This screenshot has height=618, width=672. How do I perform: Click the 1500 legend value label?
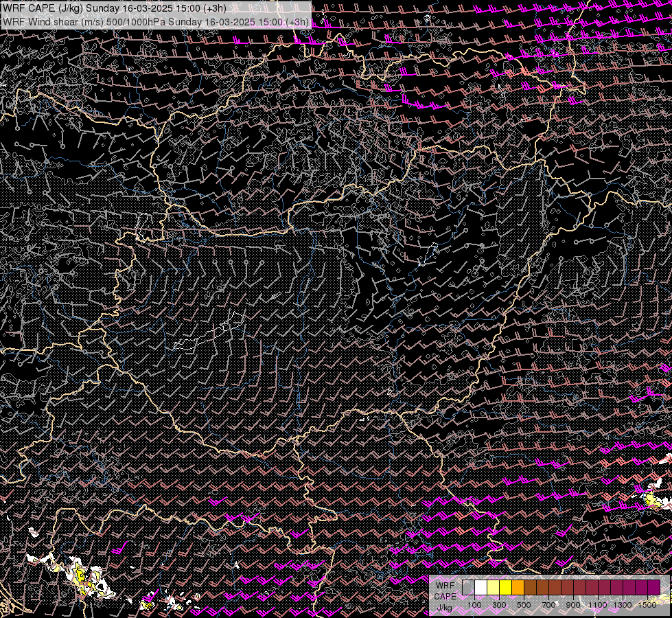(647, 605)
